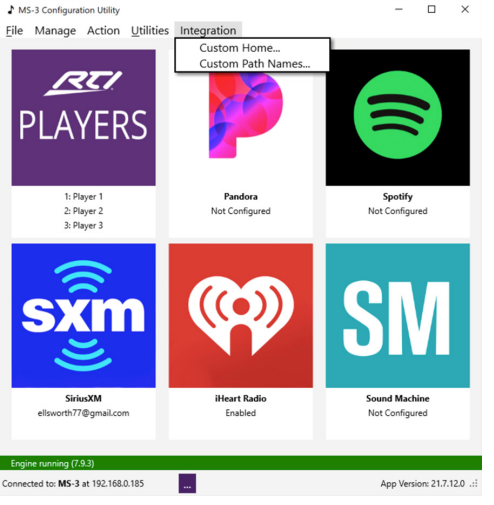Screen dimensions: 494x505
Task: Click the music note app icon
Action: tap(11, 10)
